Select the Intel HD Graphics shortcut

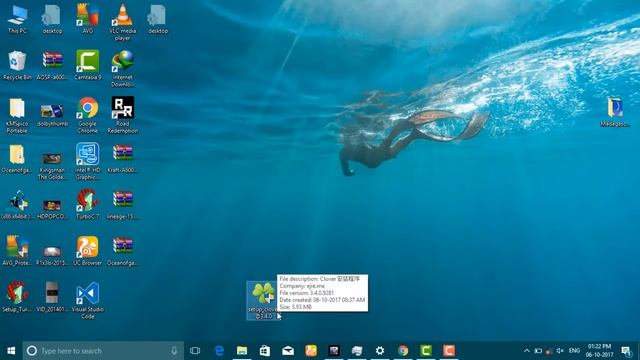pyautogui.click(x=87, y=162)
